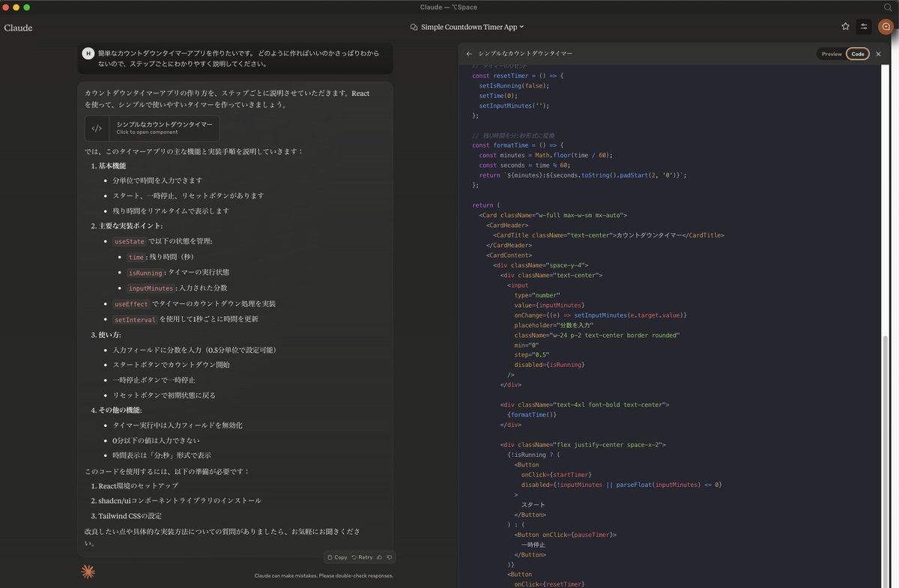
Task: Open the シンプルなカウントダウンタイマー component card
Action: 152,128
